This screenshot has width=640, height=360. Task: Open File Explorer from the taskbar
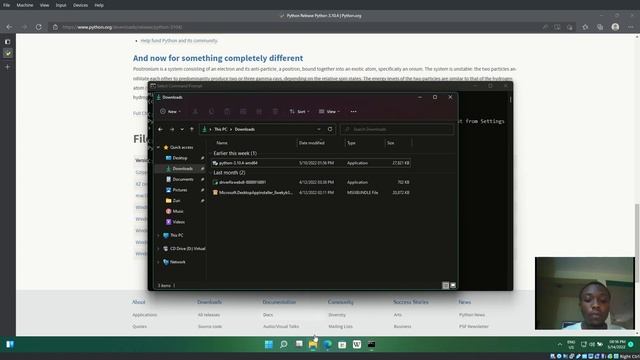click(x=313, y=344)
